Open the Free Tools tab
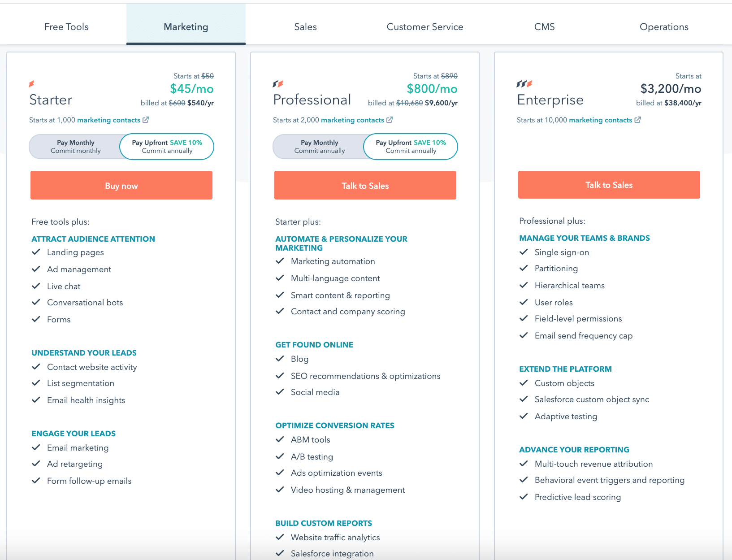The image size is (732, 560). (x=66, y=26)
